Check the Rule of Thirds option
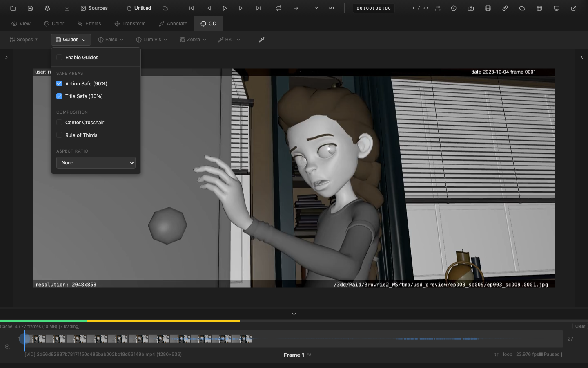 60,135
